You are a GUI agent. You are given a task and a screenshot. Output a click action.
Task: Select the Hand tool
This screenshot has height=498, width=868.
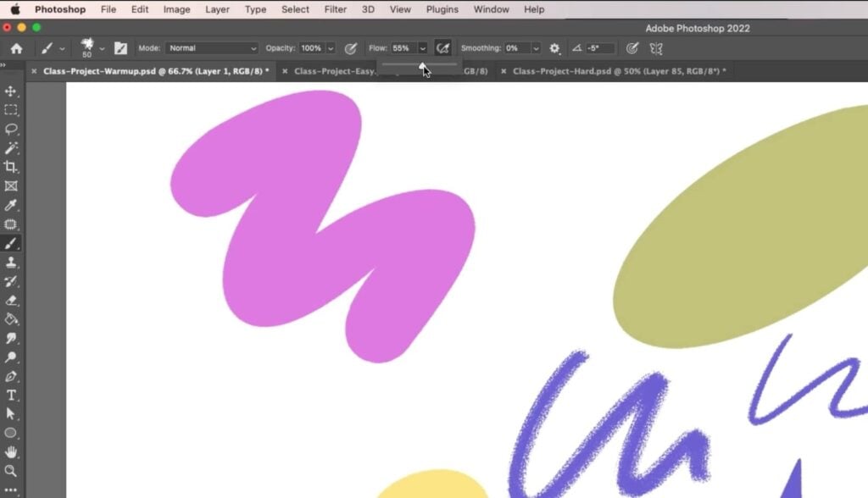coord(10,452)
